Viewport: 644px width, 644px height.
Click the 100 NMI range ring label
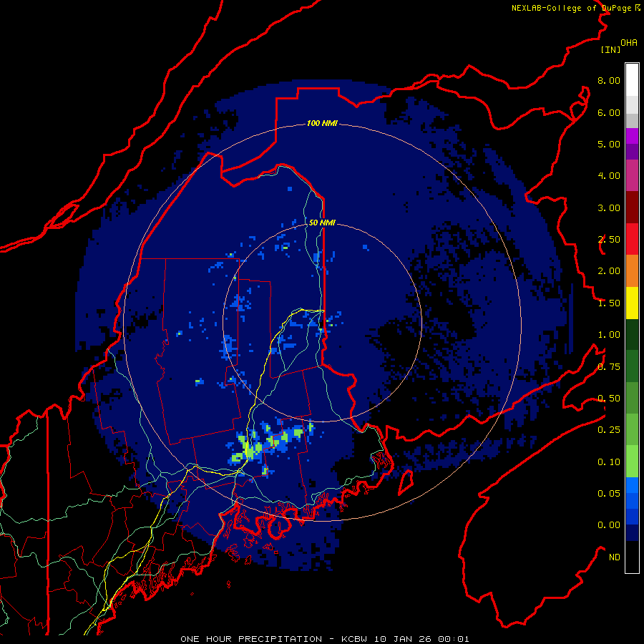(x=322, y=123)
